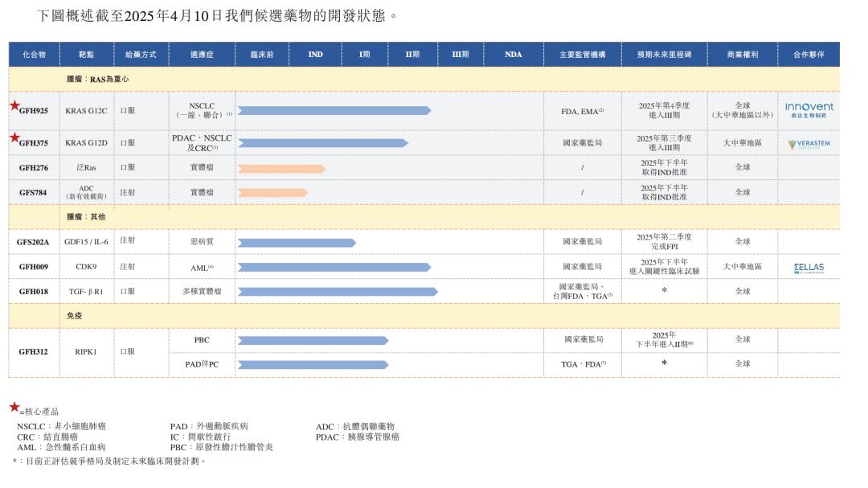Click the GFH276 compound name

tap(34, 168)
